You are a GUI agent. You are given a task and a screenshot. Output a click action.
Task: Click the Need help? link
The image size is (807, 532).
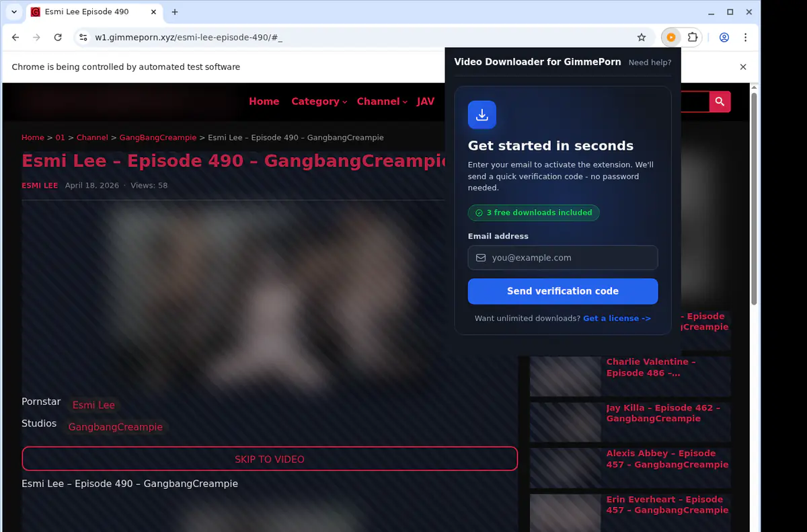(650, 63)
